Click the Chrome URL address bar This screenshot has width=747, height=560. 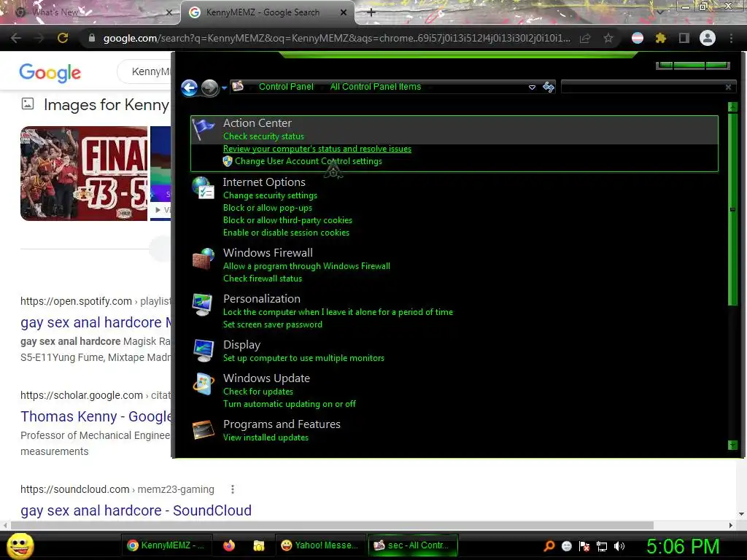click(x=336, y=38)
